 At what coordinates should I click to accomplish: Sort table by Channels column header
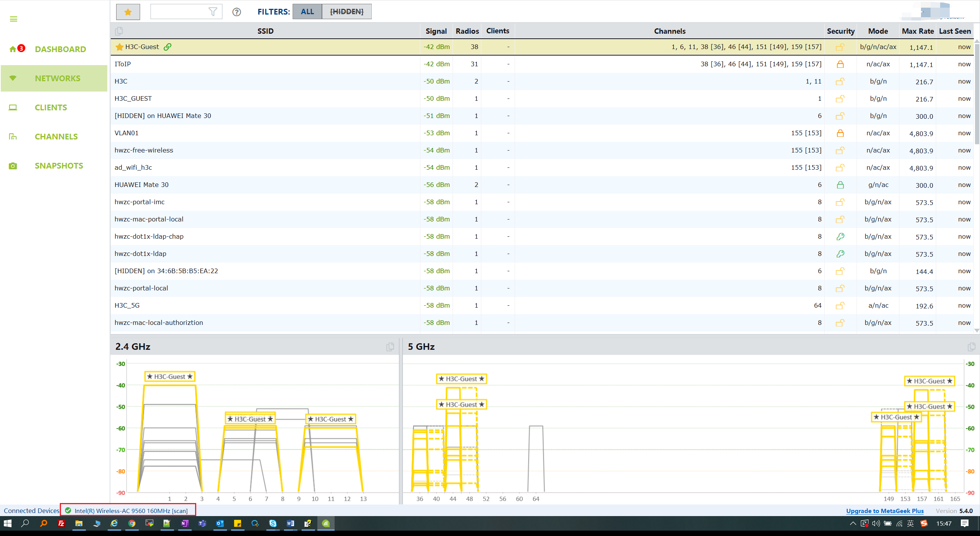(x=670, y=31)
